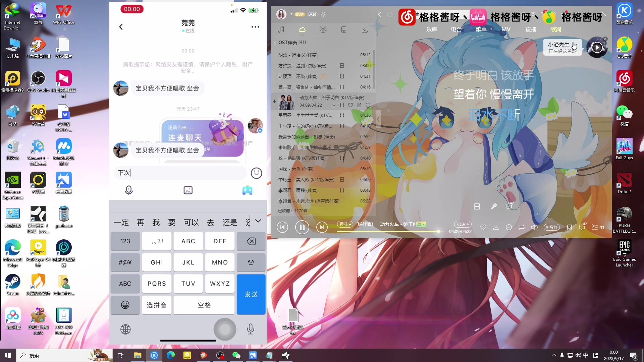Click microphone sing icon over album art
This screenshot has width=644, height=362.
point(493,206)
